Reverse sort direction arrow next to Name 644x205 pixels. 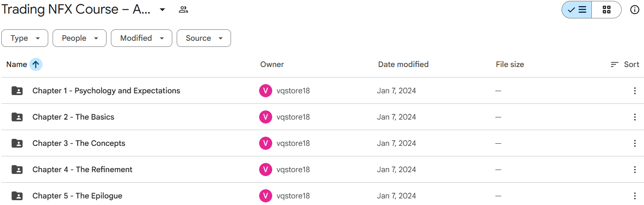pyautogui.click(x=36, y=64)
